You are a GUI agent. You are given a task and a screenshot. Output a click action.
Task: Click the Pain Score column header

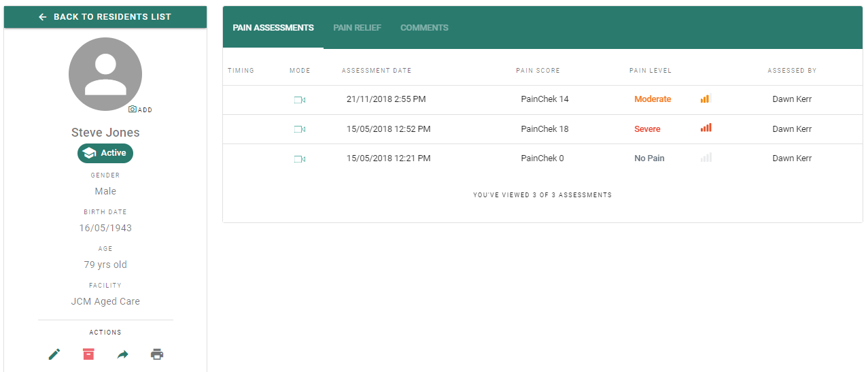point(538,71)
